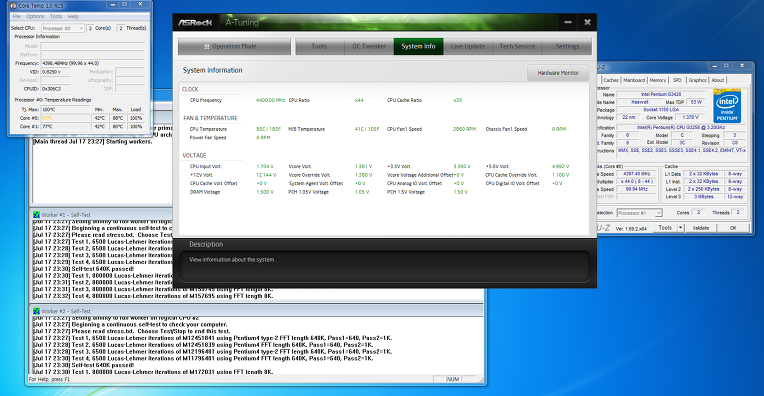The height and width of the screenshot is (396, 764).
Task: Click CPU-Z Validate button
Action: point(701,227)
